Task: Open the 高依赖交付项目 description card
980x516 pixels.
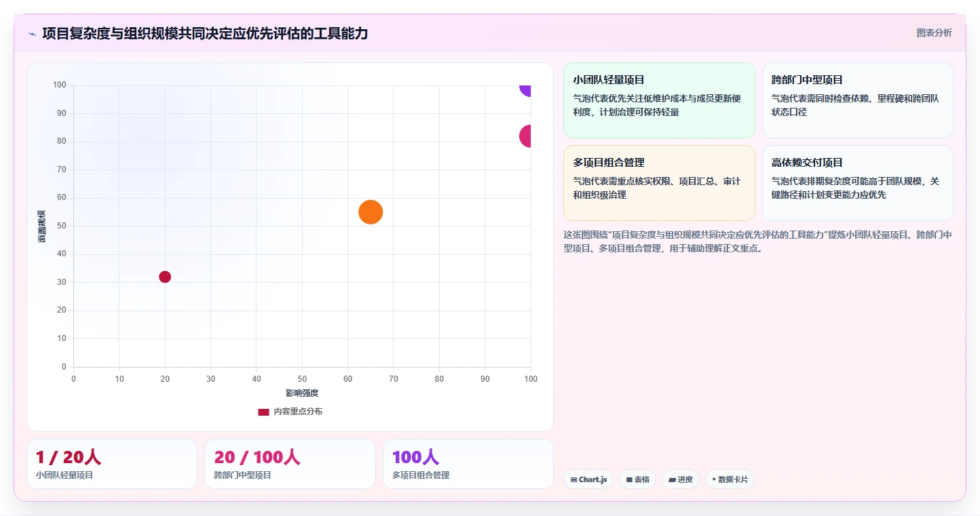Action: pyautogui.click(x=858, y=183)
